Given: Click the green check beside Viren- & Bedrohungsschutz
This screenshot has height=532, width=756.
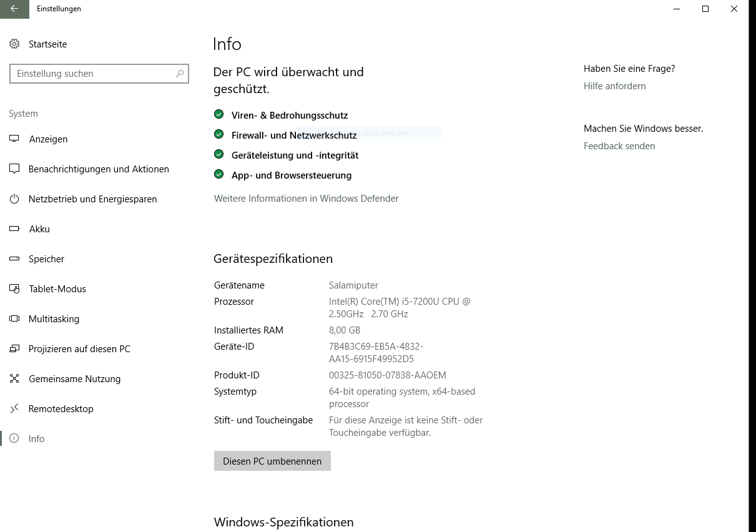Looking at the screenshot, I should click(218, 114).
